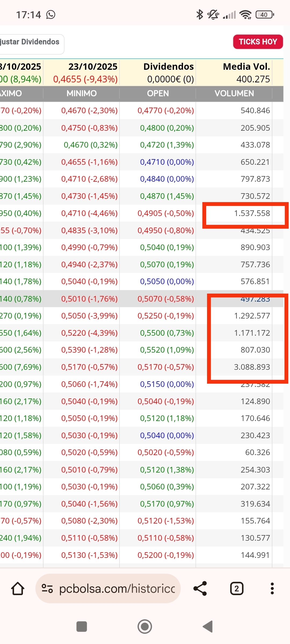Open the tab switcher showing 2 tabs
Image resolution: width=290 pixels, height=644 pixels.
(x=237, y=588)
